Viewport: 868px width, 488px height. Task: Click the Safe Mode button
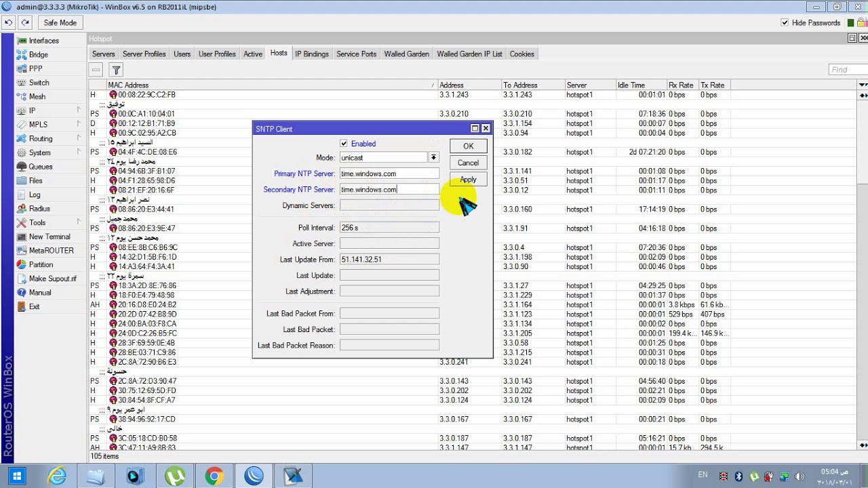[x=60, y=22]
